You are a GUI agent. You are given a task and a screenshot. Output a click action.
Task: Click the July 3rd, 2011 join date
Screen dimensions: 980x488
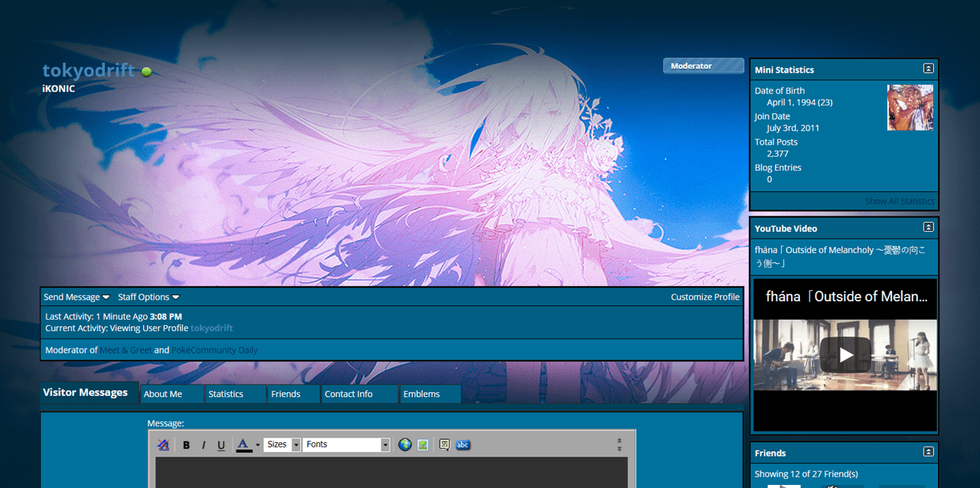coord(793,128)
